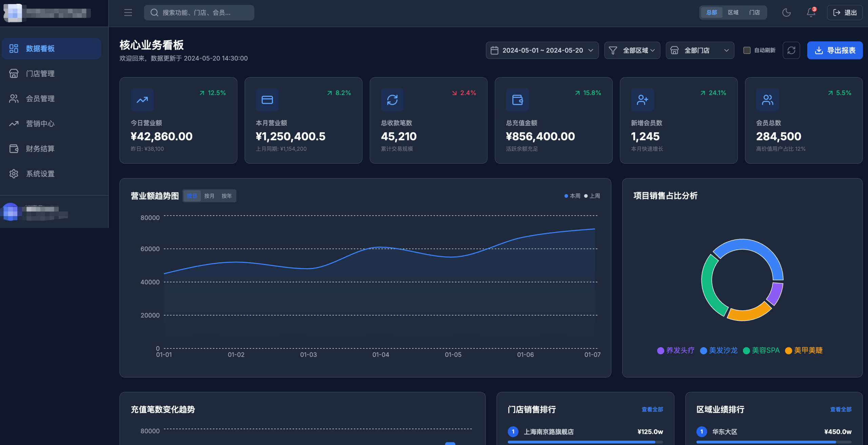Expand the 全部区域 filter dropdown
Image resolution: width=868 pixels, height=445 pixels.
632,50
